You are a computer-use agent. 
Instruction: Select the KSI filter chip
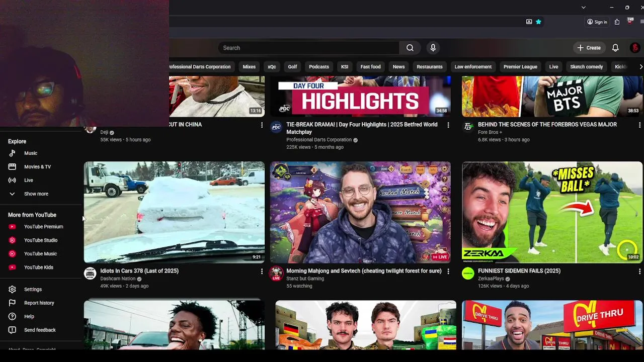(345, 67)
